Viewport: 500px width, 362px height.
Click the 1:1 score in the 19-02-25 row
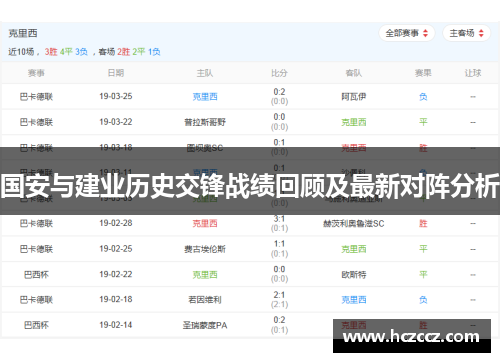point(279,244)
